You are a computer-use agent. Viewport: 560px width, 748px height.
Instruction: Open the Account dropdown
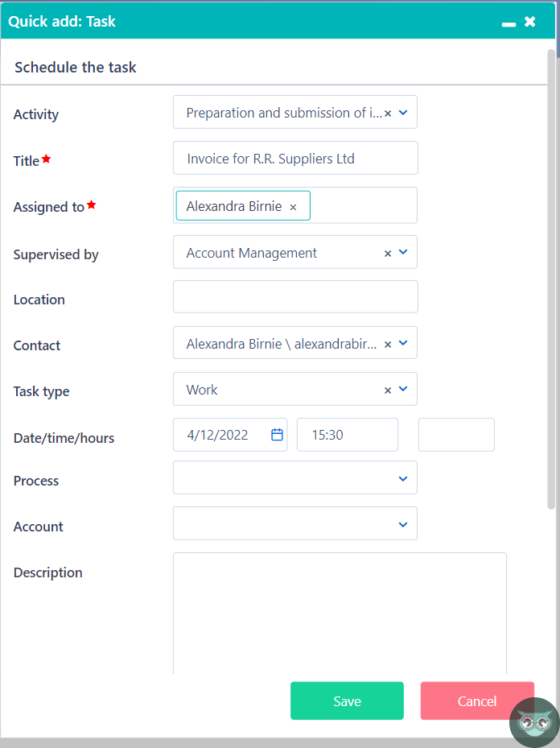(x=403, y=523)
